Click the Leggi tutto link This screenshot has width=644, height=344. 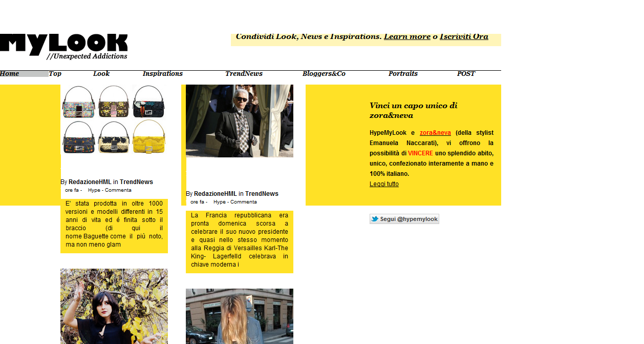(384, 184)
